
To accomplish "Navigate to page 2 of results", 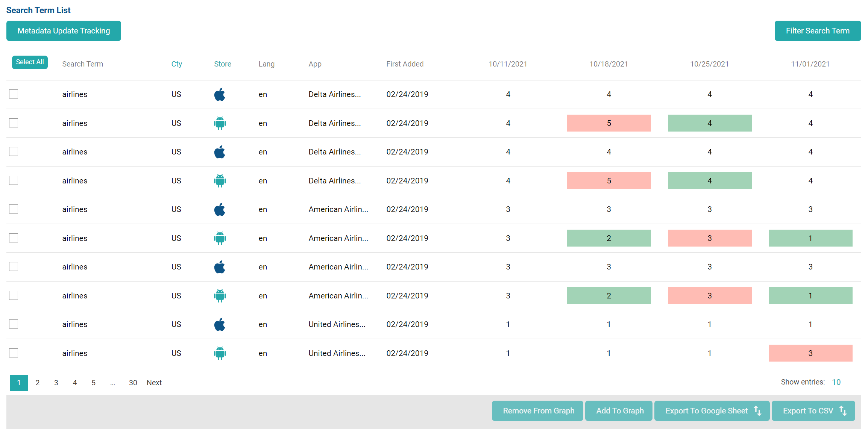I will coord(37,383).
